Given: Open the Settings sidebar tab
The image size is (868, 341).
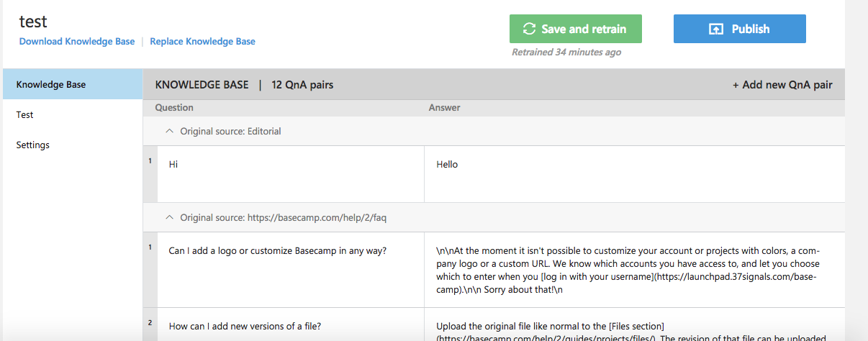Looking at the screenshot, I should point(33,145).
